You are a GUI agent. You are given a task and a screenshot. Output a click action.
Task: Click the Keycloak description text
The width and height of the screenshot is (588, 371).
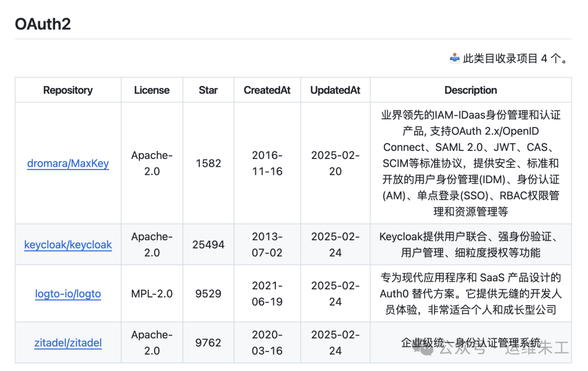[x=470, y=245]
